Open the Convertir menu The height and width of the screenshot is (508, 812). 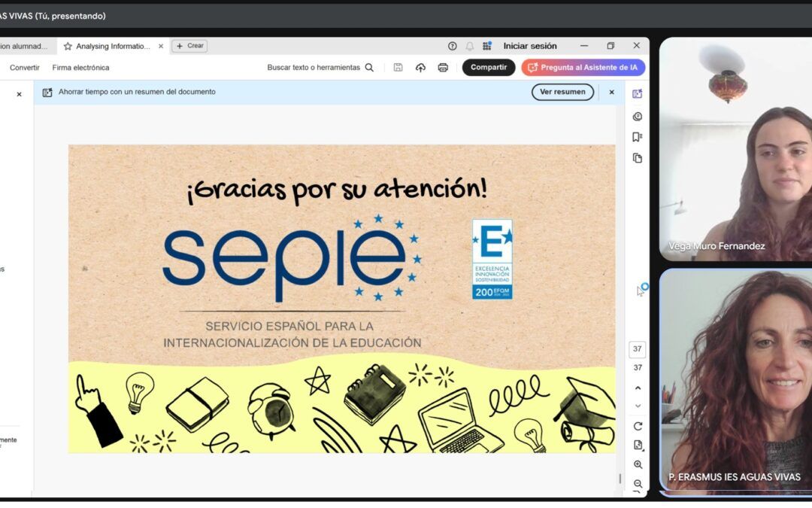click(24, 68)
